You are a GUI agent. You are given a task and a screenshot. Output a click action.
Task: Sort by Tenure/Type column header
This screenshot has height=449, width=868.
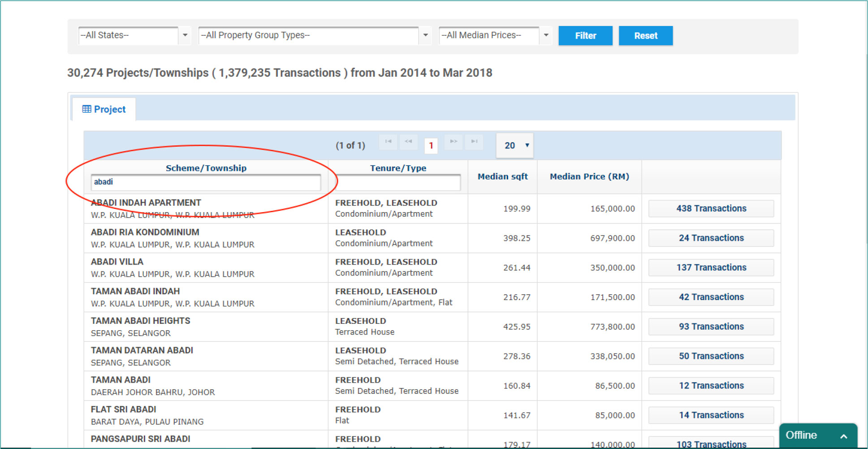coord(398,168)
